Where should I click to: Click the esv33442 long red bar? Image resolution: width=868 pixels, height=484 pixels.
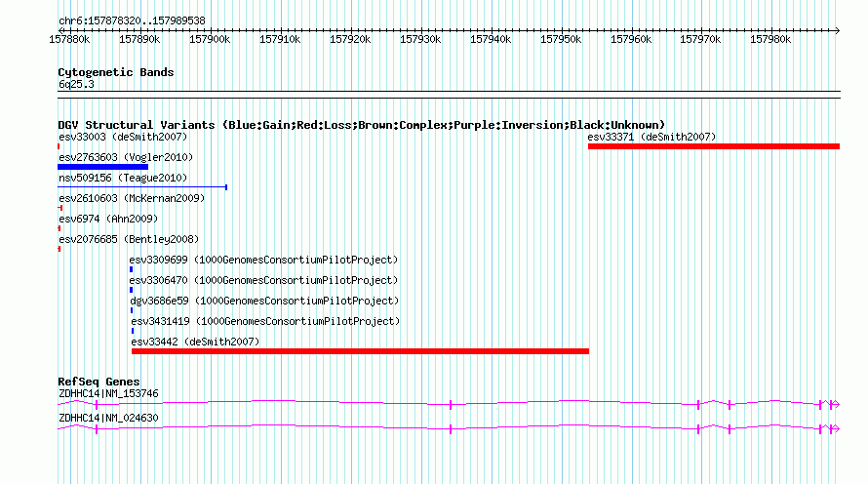coord(360,351)
